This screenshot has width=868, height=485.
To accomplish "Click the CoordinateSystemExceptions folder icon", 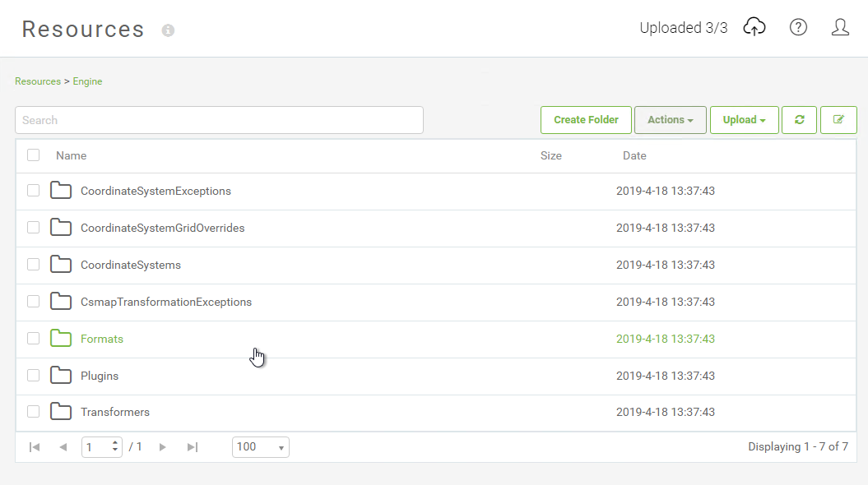I will tap(61, 190).
